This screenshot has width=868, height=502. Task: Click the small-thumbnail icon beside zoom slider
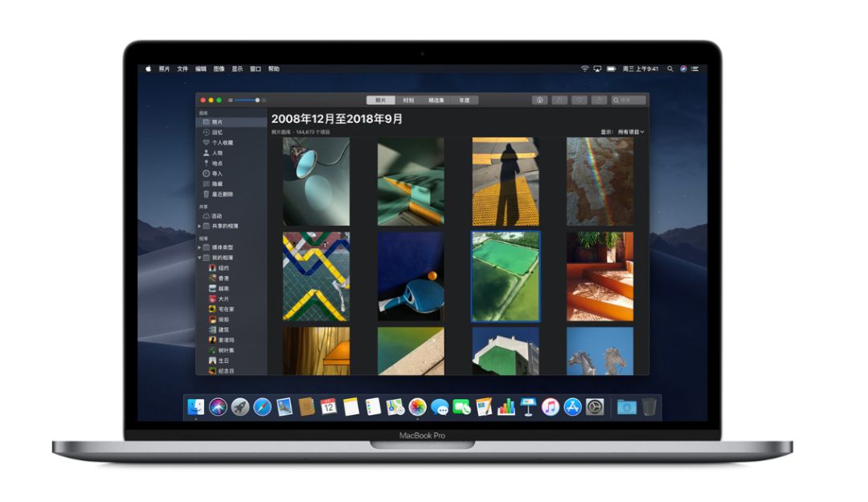[231, 101]
